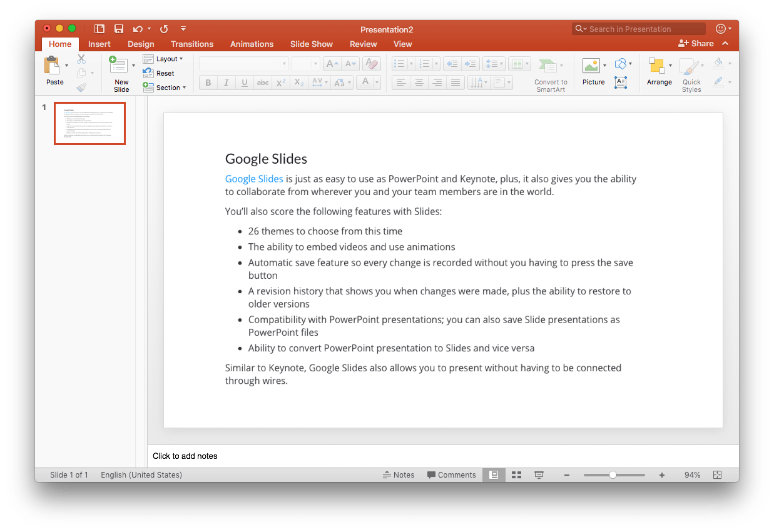Click the Shape Fill paint bucket icon

pyautogui.click(x=718, y=63)
